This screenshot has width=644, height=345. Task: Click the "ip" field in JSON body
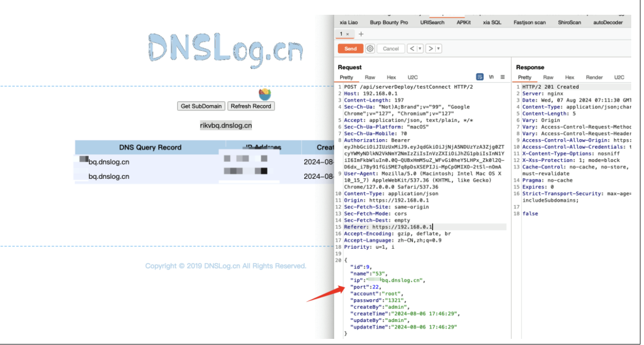387,280
